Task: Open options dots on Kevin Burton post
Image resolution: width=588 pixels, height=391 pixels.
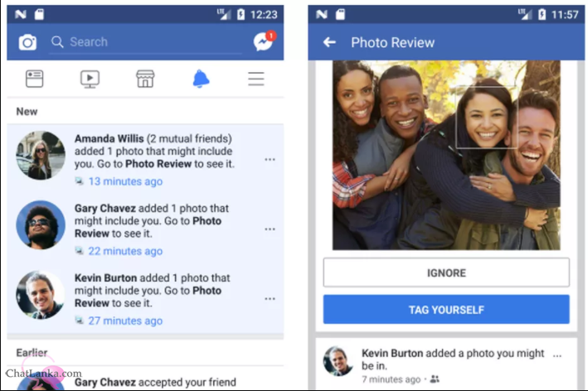Action: point(557,355)
